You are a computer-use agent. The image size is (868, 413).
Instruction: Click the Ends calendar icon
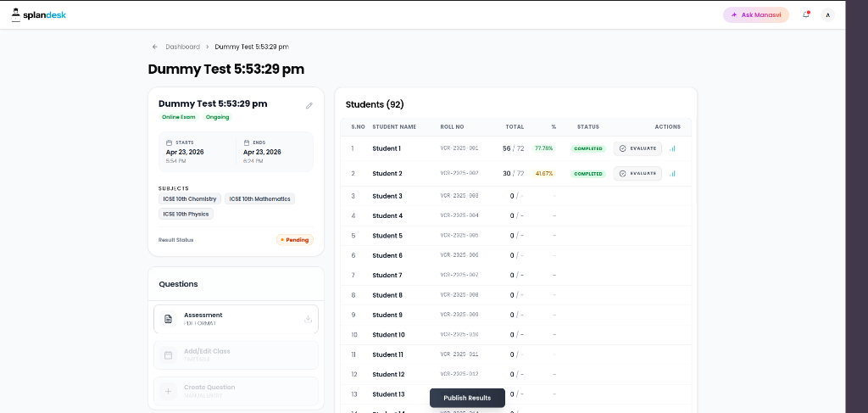[247, 142]
